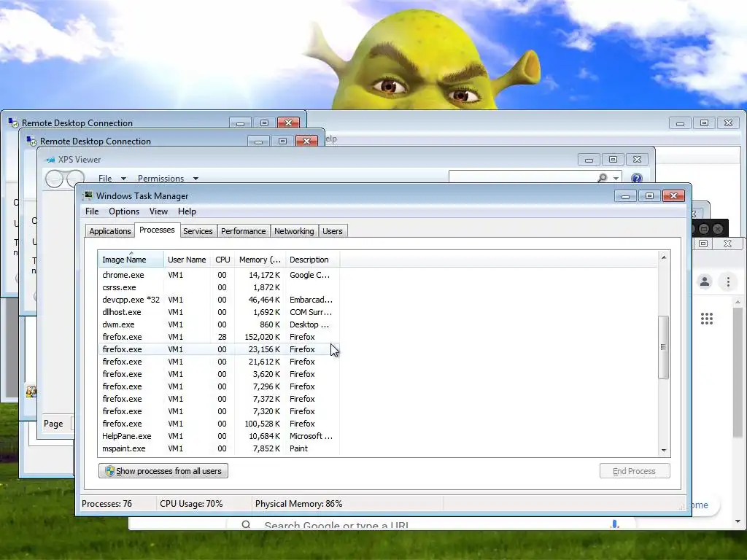Open the Chrome profile avatar icon
The height and width of the screenshot is (560, 747).
[705, 281]
